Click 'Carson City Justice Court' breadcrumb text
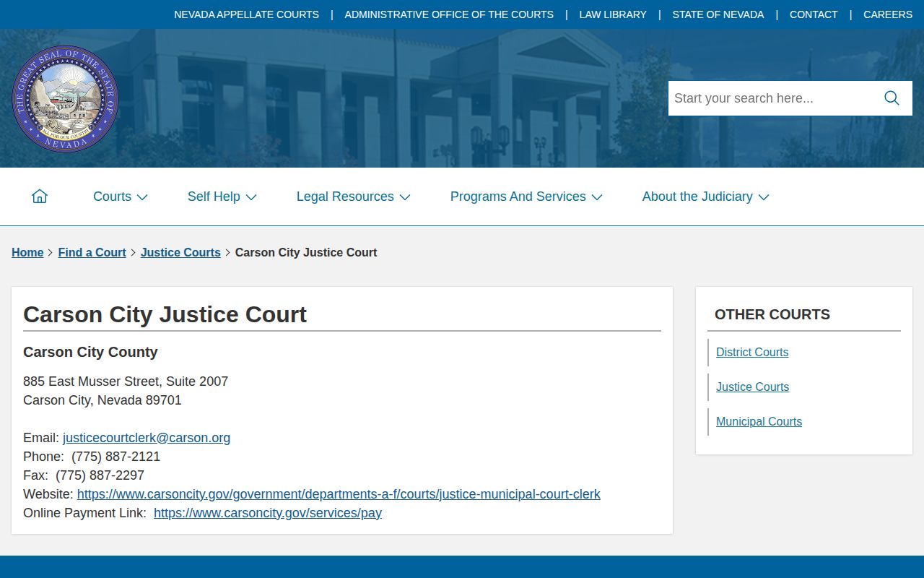924x578 pixels. (x=306, y=252)
